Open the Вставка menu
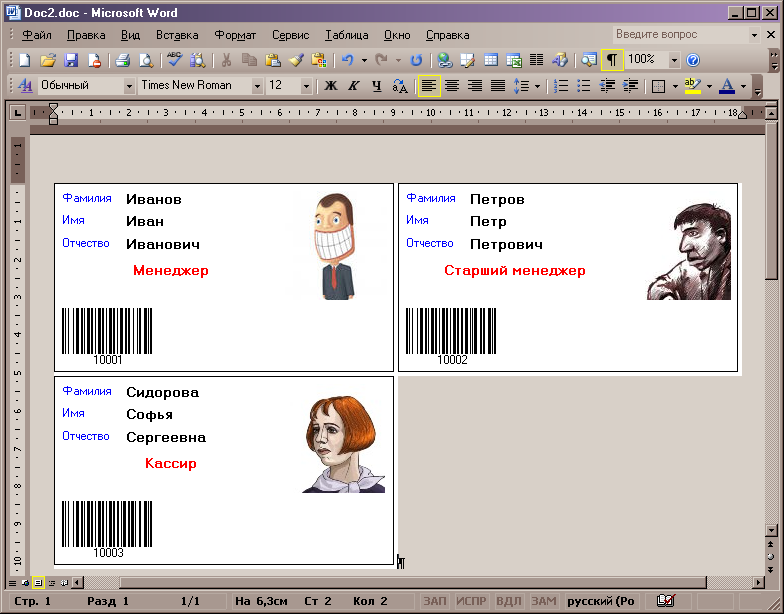This screenshot has width=784, height=614. pos(177,35)
